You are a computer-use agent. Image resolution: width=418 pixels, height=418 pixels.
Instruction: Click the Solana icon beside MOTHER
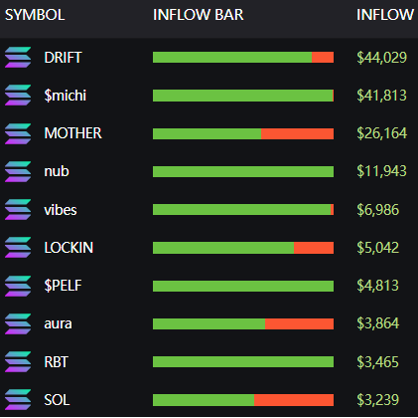(x=18, y=133)
